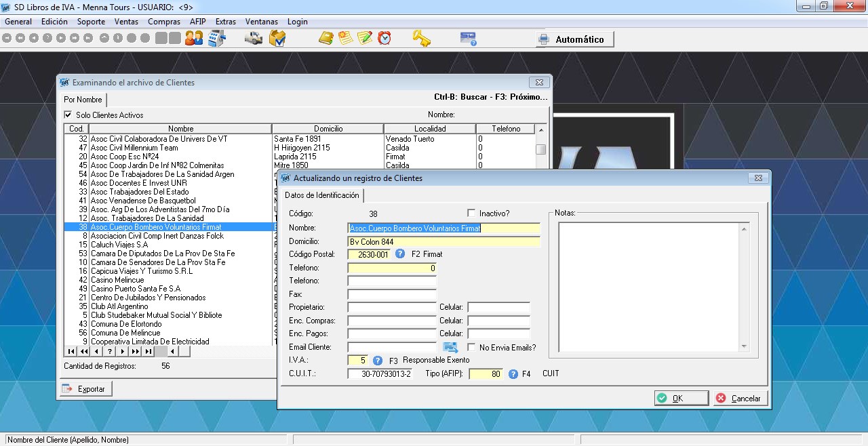Open the clients icon with two people

(x=194, y=39)
